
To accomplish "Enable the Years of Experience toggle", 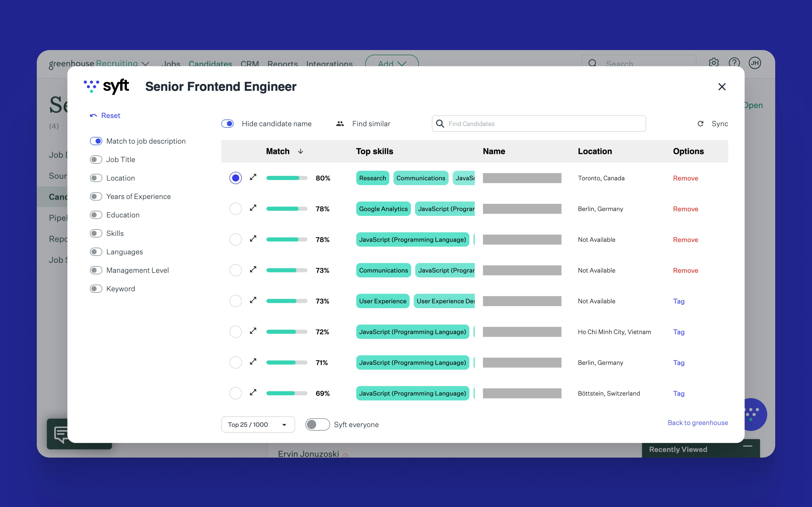I will tap(96, 196).
